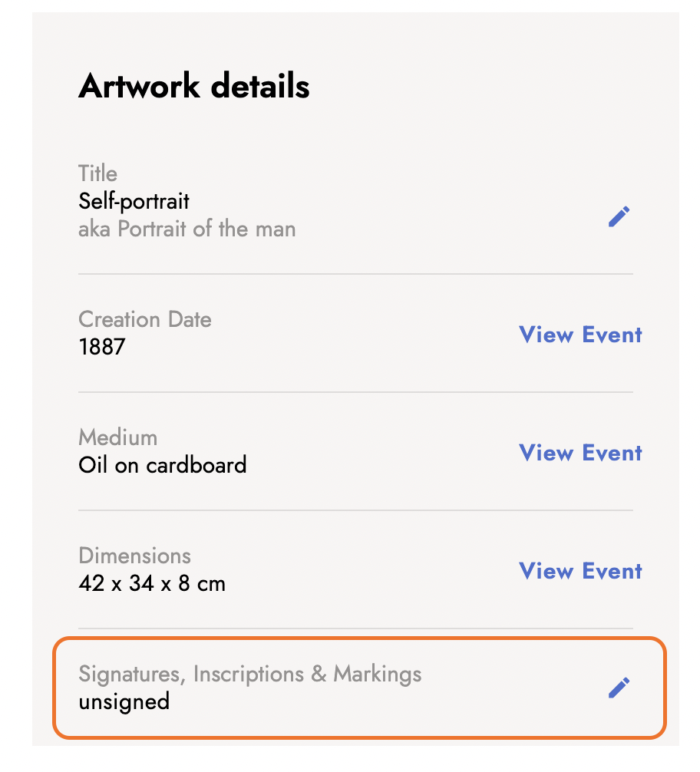This screenshot has width=700, height=772.
Task: Click the 42 x 34 x 8 cm dimensions
Action: pyautogui.click(x=152, y=584)
